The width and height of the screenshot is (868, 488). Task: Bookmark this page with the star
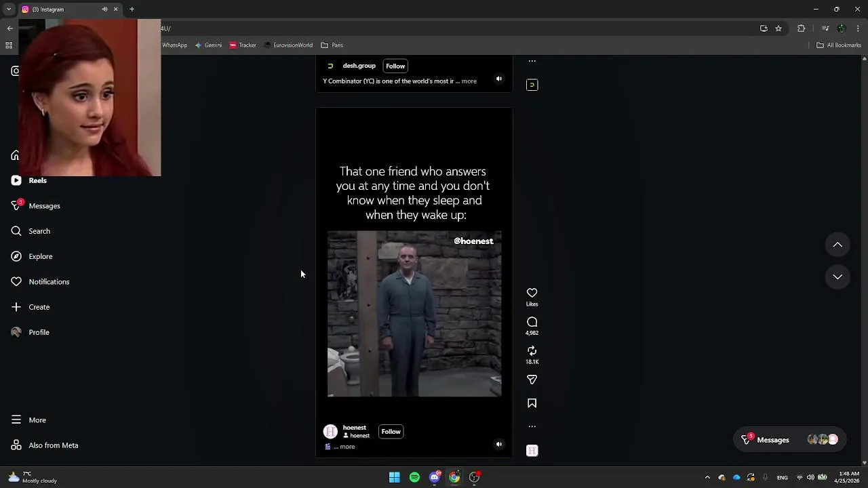click(x=778, y=28)
